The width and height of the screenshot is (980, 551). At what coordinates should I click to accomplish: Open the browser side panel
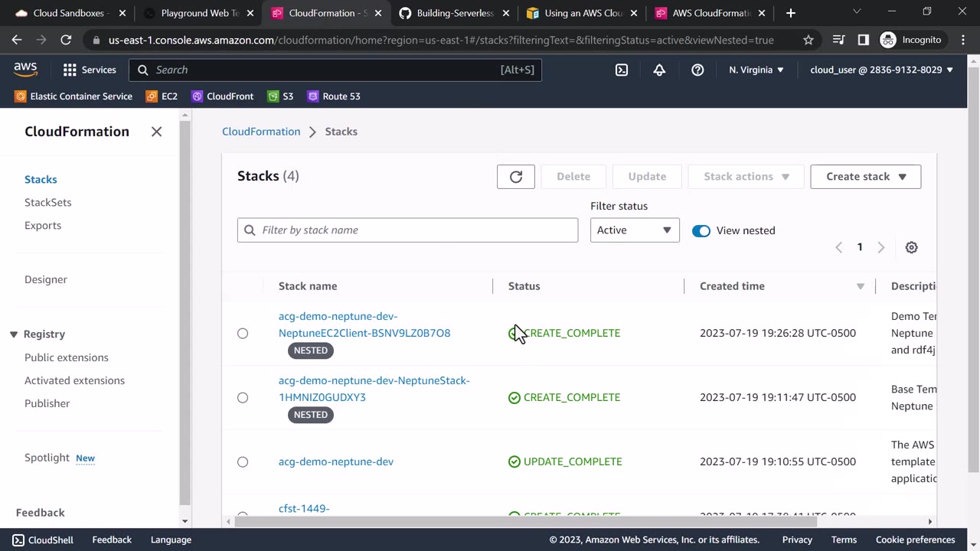point(863,40)
